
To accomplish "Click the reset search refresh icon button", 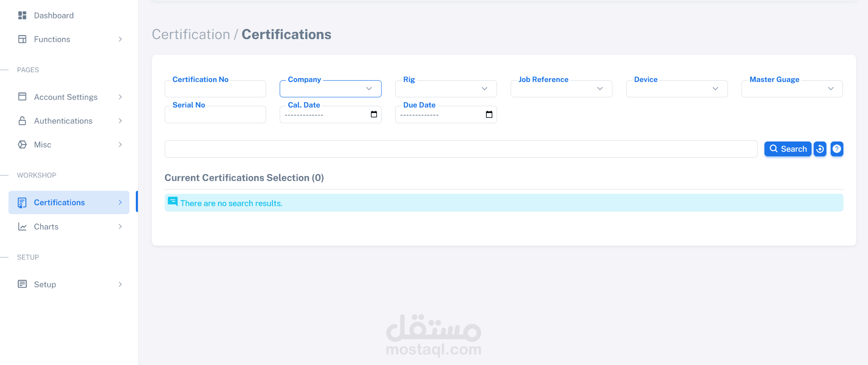I will [820, 149].
